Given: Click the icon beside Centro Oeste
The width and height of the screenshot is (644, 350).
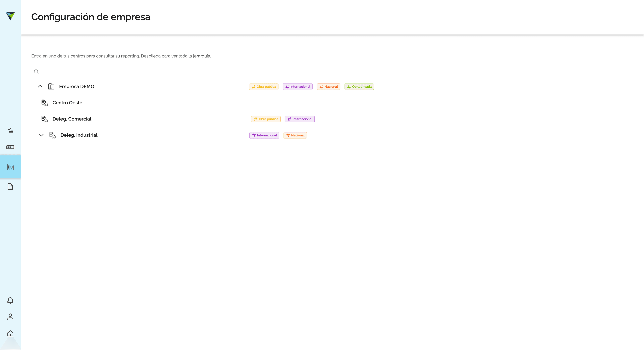Looking at the screenshot, I should coord(44,103).
